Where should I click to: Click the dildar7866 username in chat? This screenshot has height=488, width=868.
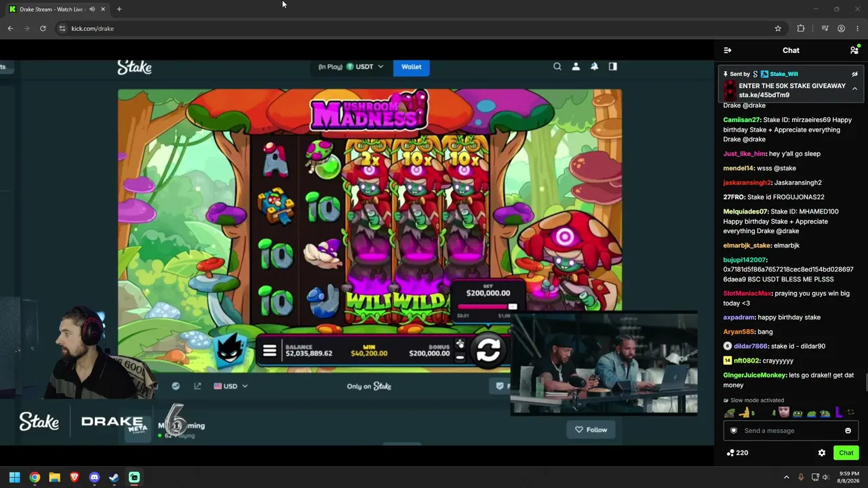(751, 346)
